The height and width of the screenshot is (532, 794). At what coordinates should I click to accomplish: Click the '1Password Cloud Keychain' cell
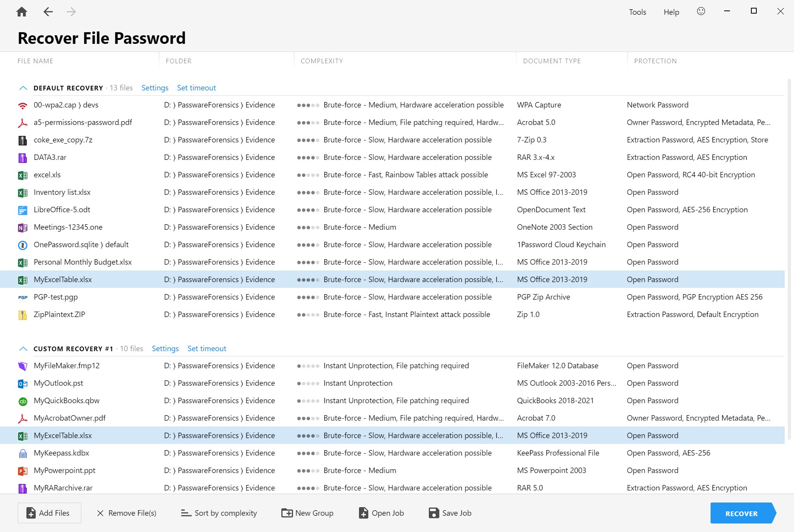pos(561,245)
